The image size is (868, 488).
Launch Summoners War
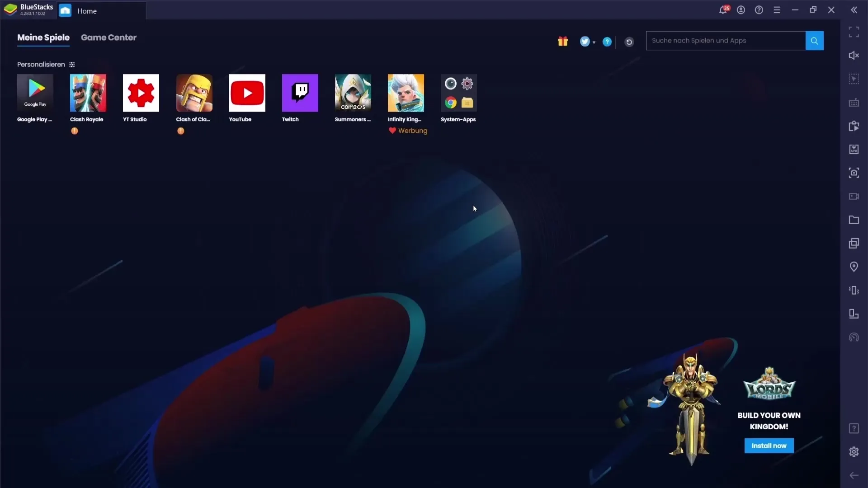pyautogui.click(x=353, y=93)
